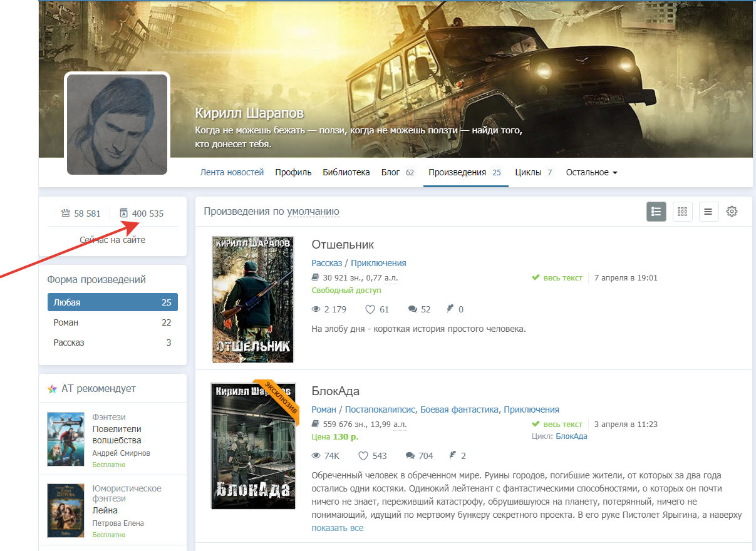This screenshot has height=551, width=756.
Task: Switch to the Циклы tab
Action: point(528,172)
